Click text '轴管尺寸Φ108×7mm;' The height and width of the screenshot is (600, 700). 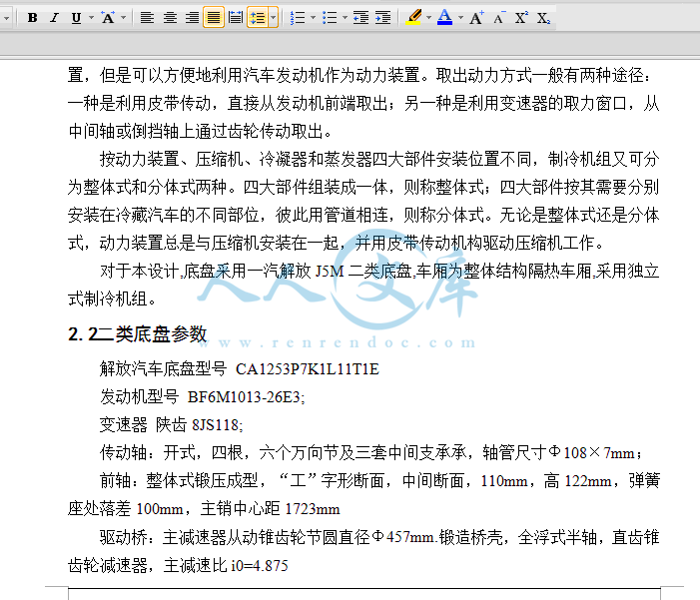(x=562, y=452)
